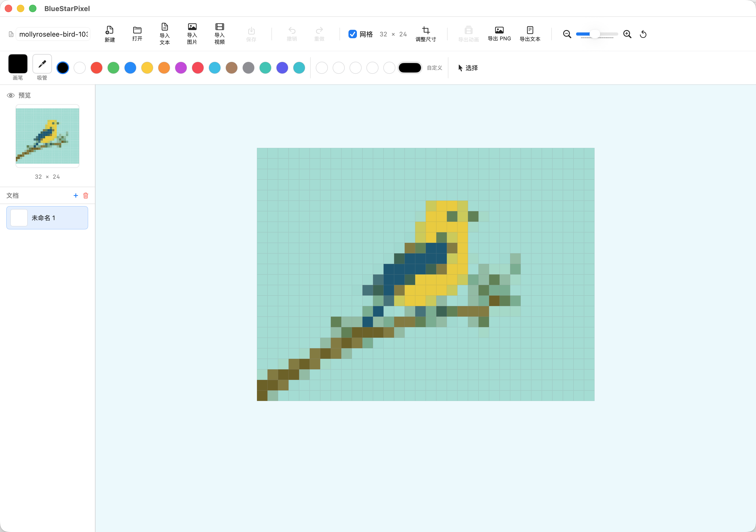756x532 pixels.
Task: Select the Eyedropper tool
Action: 42,64
